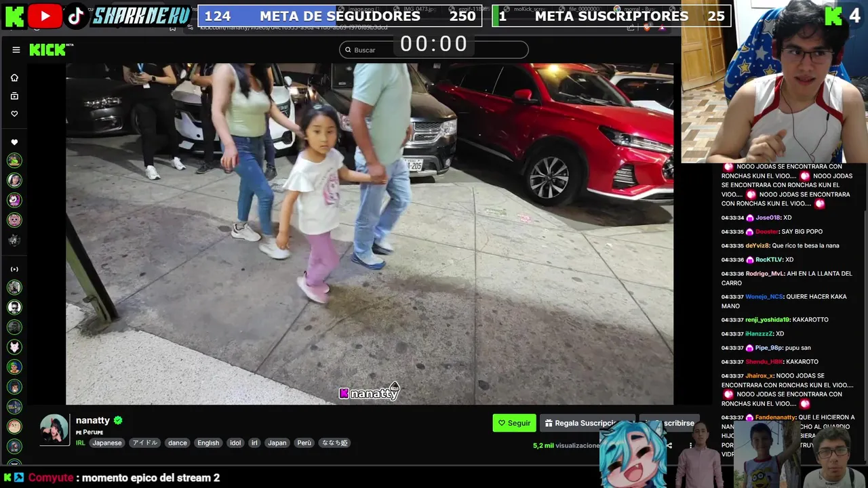868x488 pixels.
Task: Click message QUIERE HACER KAKA MANO
Action: (785, 302)
